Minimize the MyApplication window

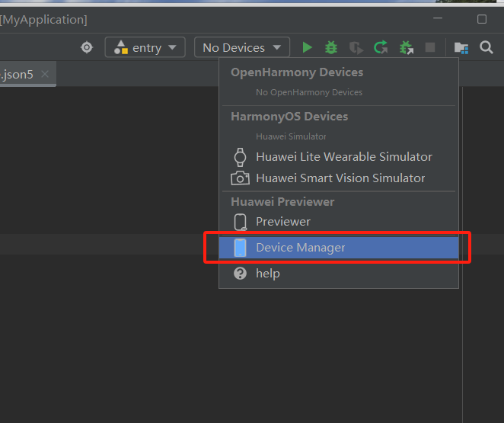438,18
